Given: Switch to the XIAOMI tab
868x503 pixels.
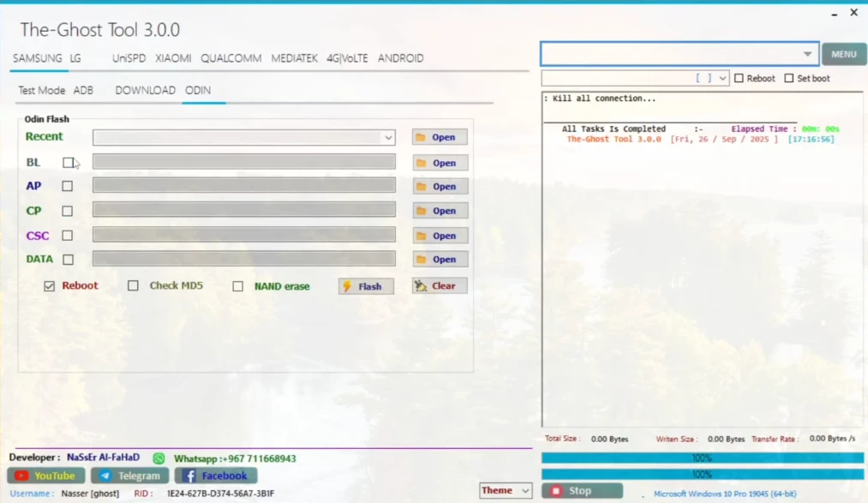Looking at the screenshot, I should pyautogui.click(x=172, y=58).
